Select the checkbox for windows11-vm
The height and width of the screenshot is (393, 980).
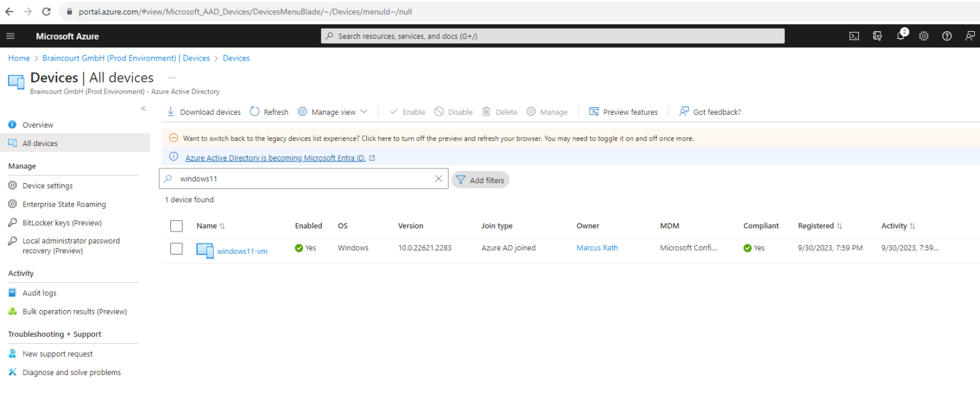tap(176, 249)
